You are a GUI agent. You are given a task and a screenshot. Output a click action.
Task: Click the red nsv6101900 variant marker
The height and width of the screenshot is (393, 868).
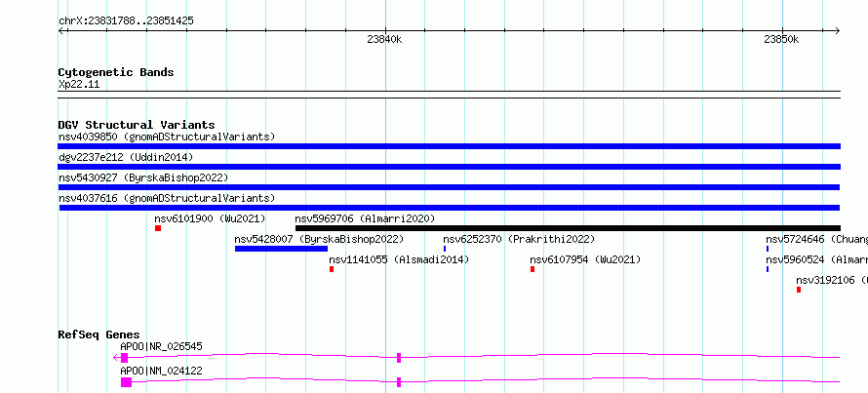click(158, 228)
